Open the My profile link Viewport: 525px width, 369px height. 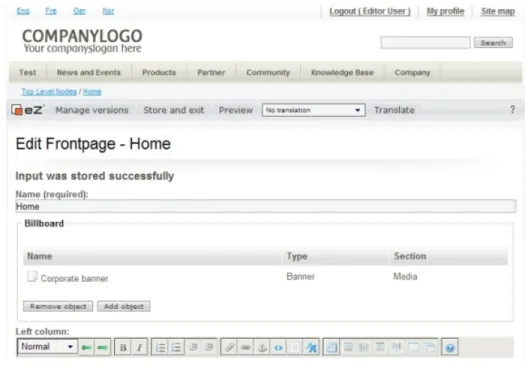tap(445, 11)
